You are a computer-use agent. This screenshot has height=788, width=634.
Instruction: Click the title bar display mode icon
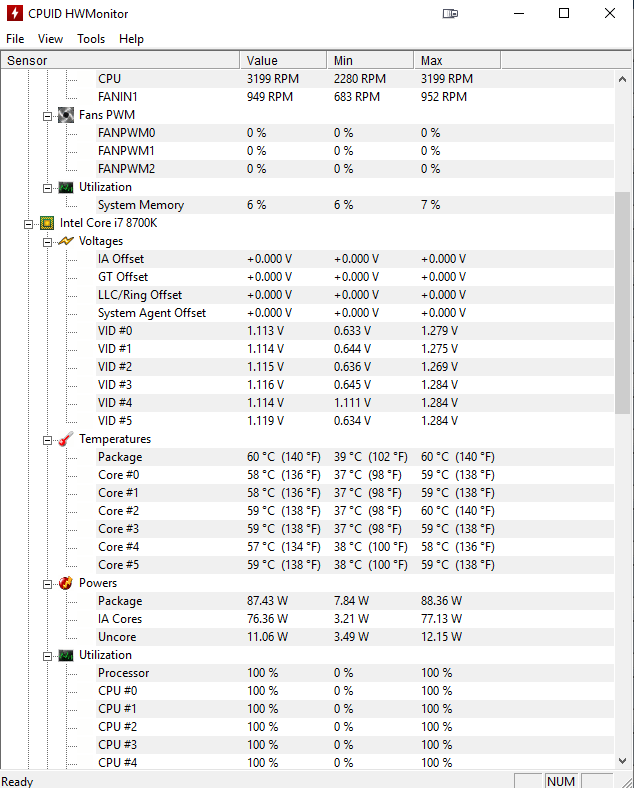pos(451,14)
